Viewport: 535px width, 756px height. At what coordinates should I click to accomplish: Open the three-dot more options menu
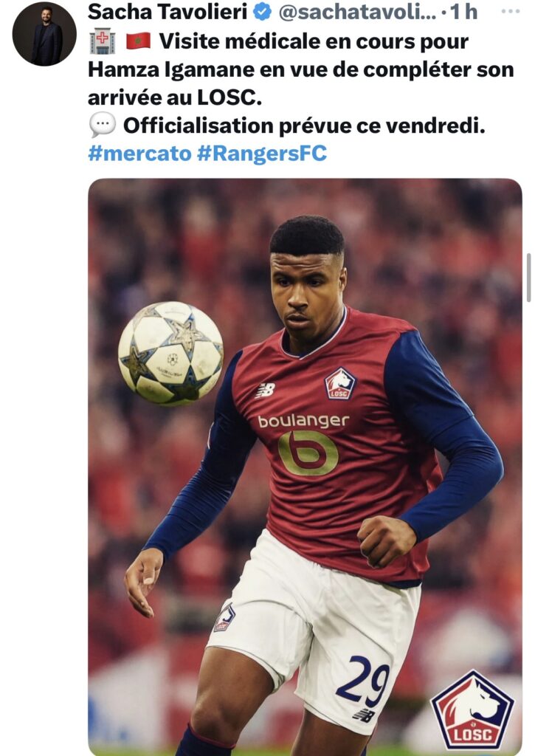pyautogui.click(x=511, y=11)
